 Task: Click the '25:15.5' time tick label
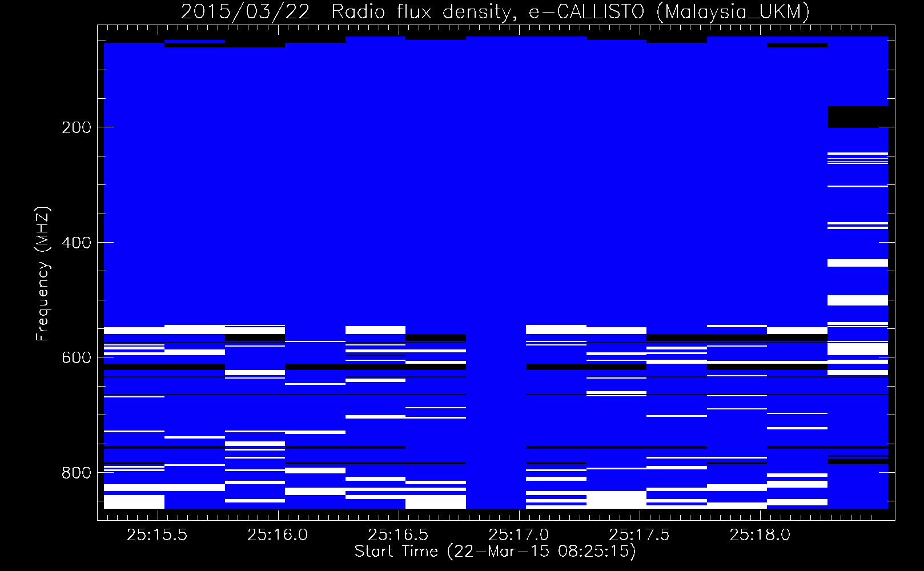tap(157, 535)
